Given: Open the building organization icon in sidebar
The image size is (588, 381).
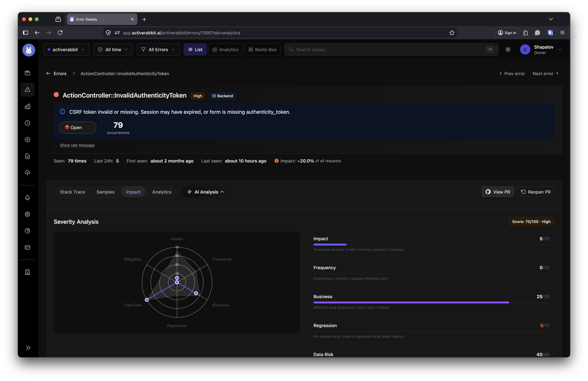Looking at the screenshot, I should (27, 272).
